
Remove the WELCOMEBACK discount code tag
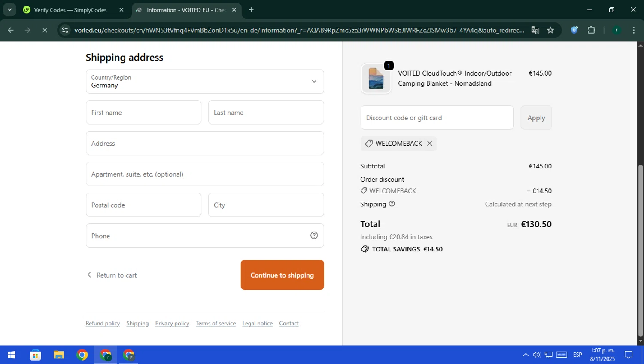[429, 144]
